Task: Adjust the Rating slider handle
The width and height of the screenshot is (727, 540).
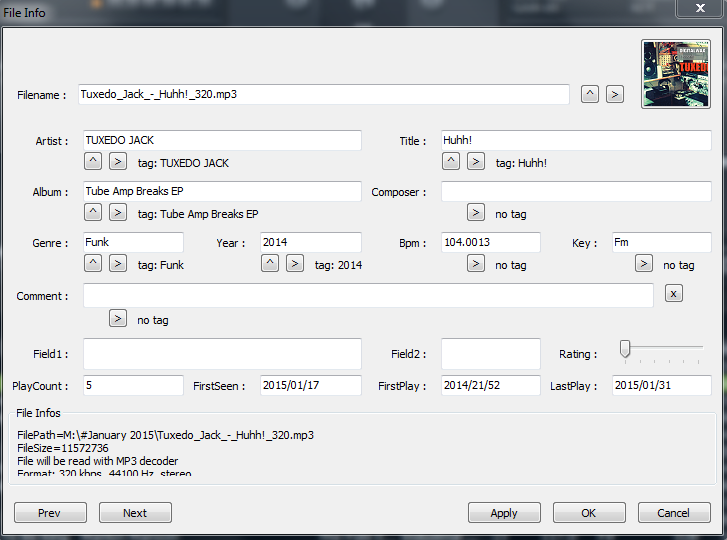Action: coord(625,349)
